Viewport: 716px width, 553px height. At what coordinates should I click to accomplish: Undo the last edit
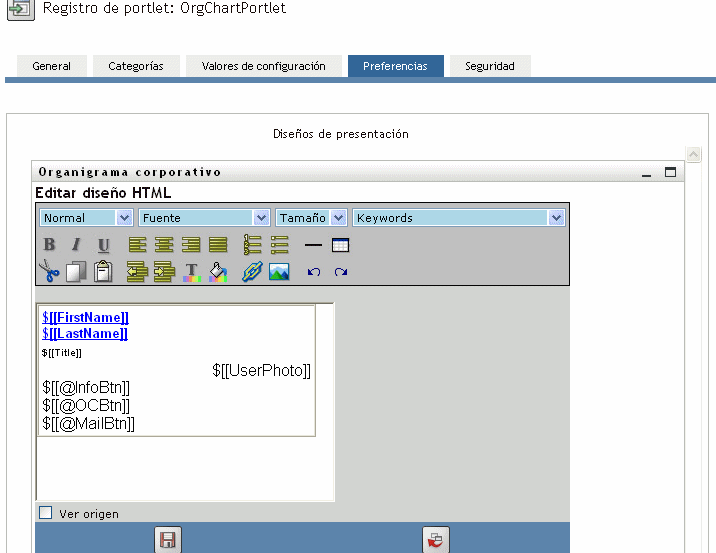314,272
